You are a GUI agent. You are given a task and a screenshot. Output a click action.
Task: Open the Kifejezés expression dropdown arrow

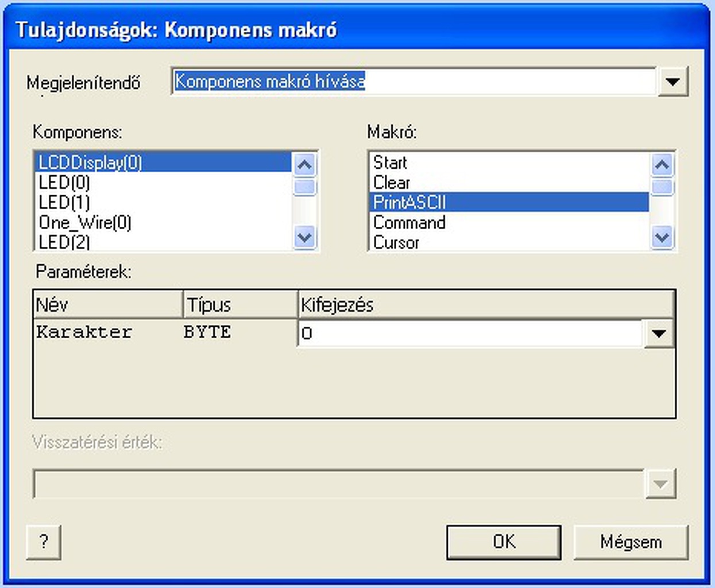658,333
